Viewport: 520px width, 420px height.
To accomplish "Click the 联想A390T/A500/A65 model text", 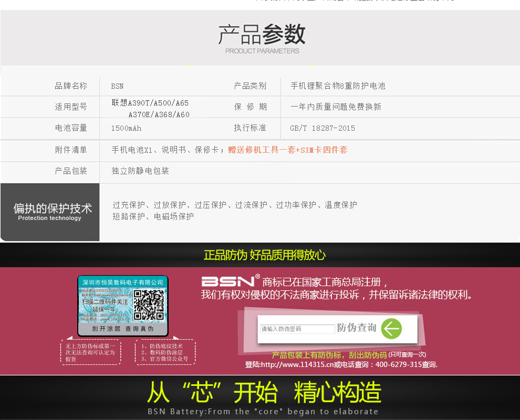I will point(150,103).
